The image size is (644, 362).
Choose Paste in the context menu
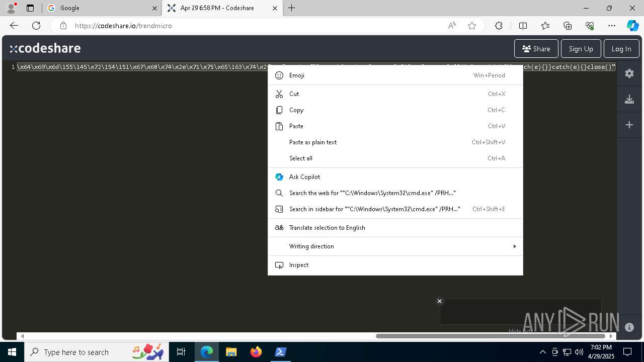395,126
